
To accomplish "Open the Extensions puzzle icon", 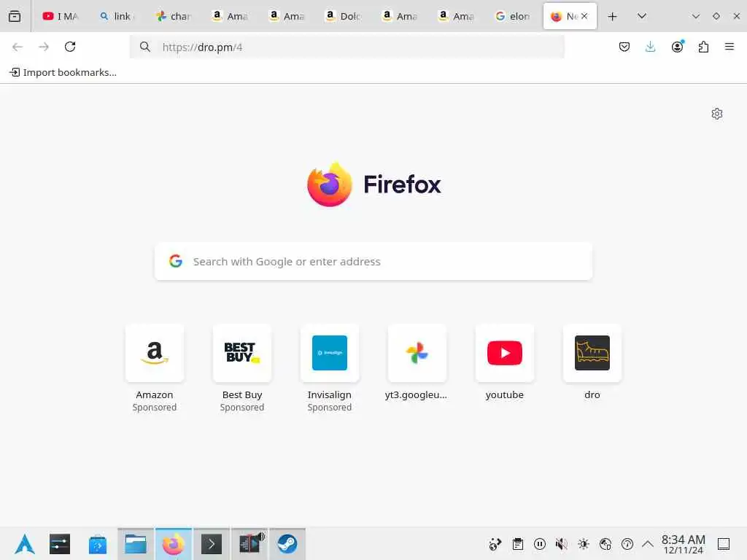I will tap(703, 47).
